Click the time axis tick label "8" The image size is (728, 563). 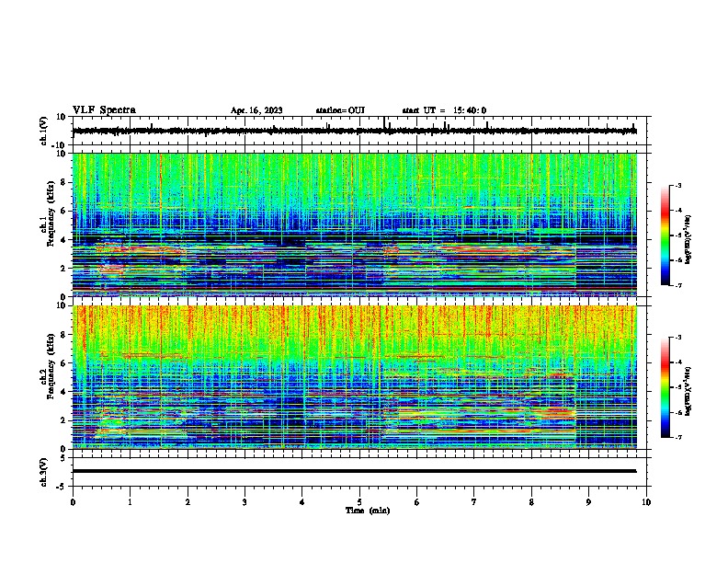click(531, 502)
